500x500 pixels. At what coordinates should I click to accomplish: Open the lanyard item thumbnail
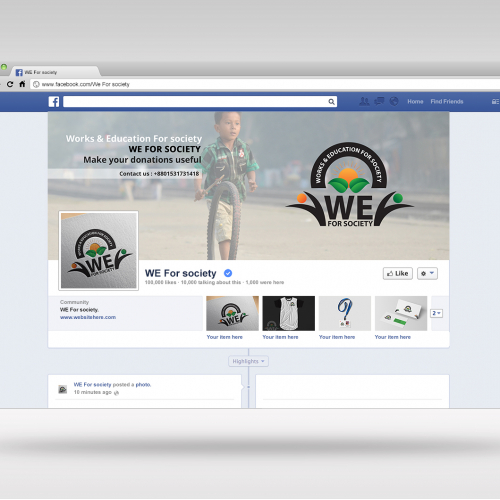click(345, 313)
